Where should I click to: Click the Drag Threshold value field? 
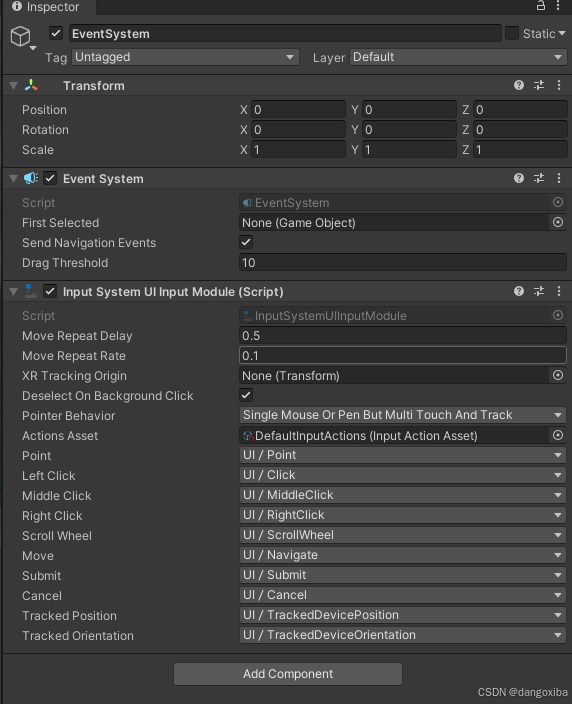[x=403, y=263]
